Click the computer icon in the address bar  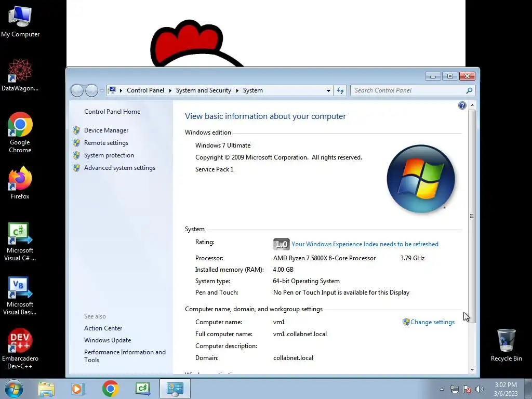pos(112,90)
